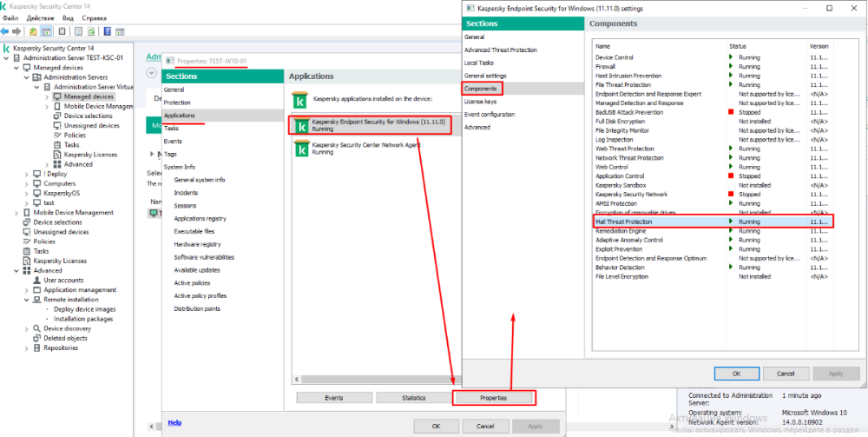Click the Administration Servers icon in the tree
The height and width of the screenshot is (437, 868).
click(37, 77)
